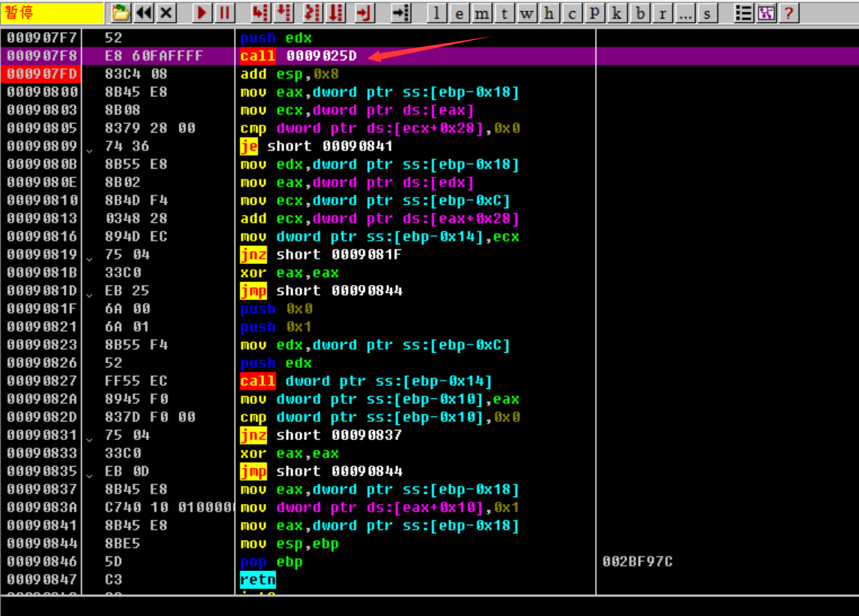Select mov dword ptr ss:[ebp-0x14],ecx instruction

pos(380,236)
